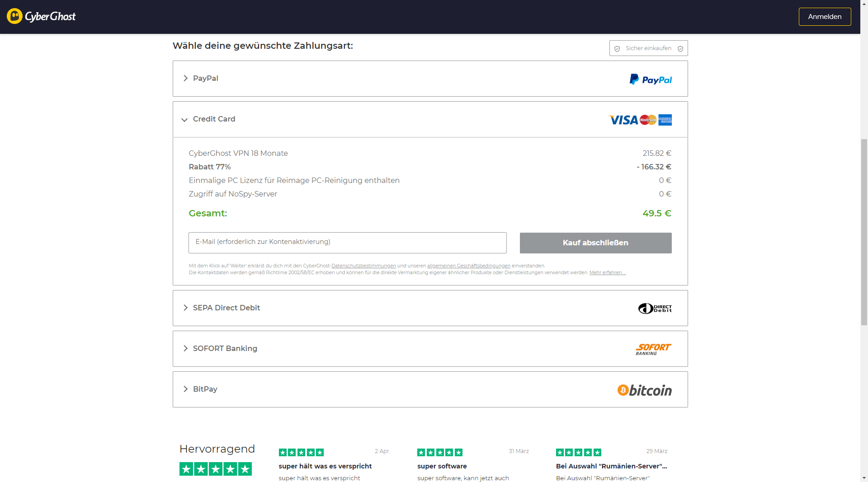Open the Datenschutzbestimmungen link
868x482 pixels.
click(363, 266)
